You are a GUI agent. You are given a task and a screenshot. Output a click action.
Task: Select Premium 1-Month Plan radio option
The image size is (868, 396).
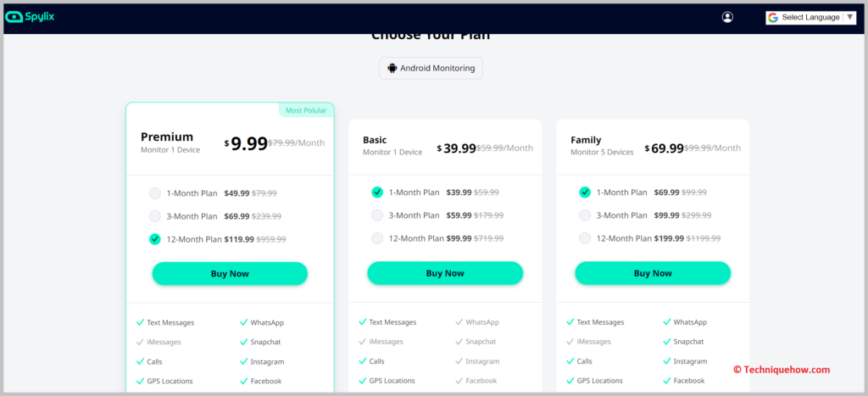coord(155,193)
